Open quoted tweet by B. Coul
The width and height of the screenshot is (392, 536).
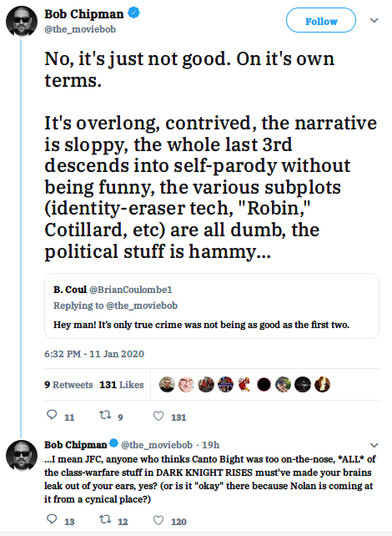click(212, 306)
